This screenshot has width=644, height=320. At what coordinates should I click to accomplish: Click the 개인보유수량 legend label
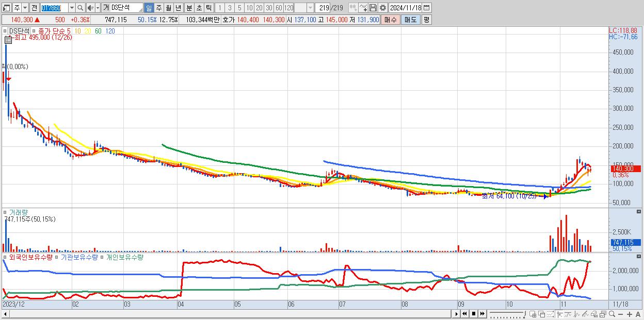pyautogui.click(x=124, y=257)
